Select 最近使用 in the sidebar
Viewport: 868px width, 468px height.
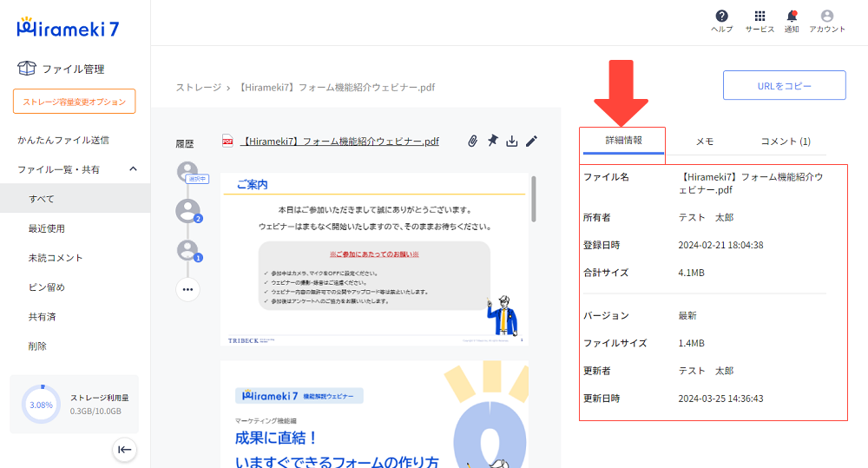click(x=47, y=228)
